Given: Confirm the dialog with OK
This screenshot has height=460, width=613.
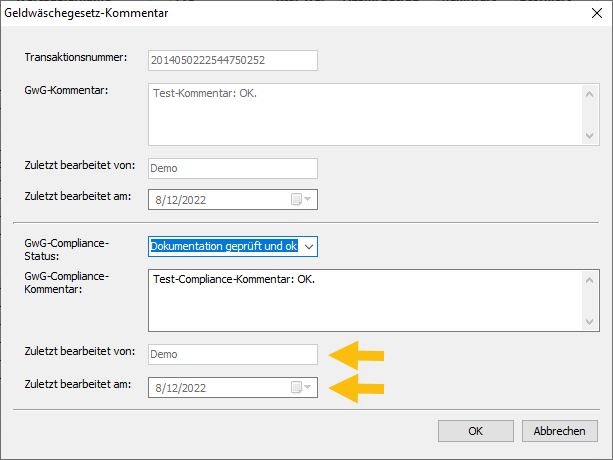Looking at the screenshot, I should pos(476,431).
